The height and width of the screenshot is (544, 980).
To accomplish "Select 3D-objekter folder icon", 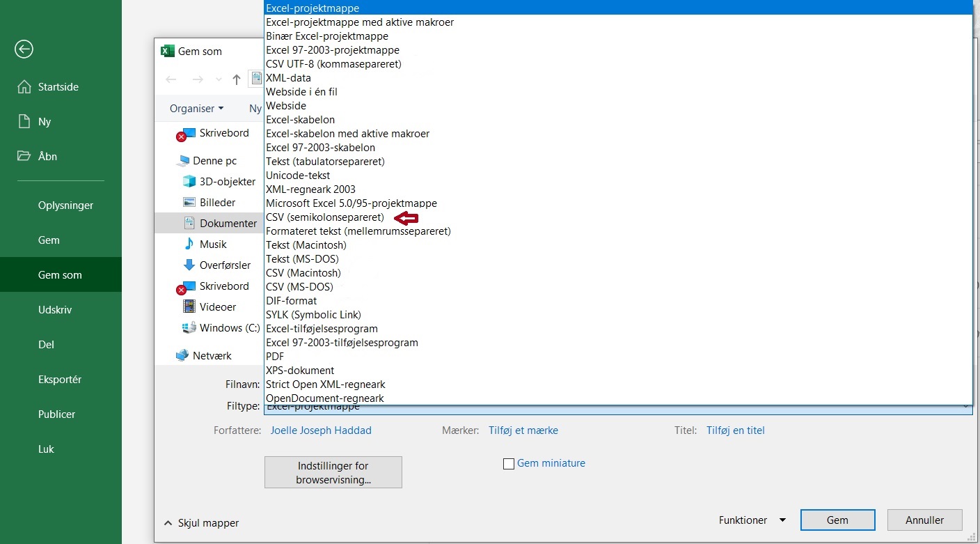I will [x=189, y=181].
